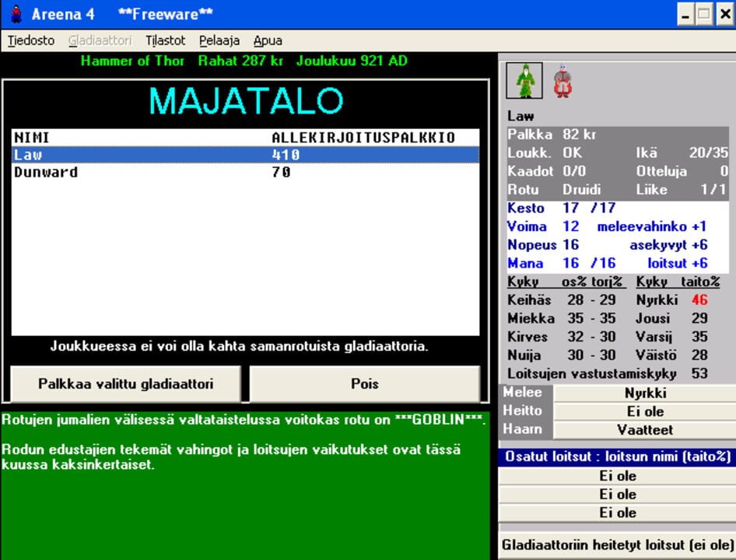Click the 410 signing fee value
The image size is (736, 560).
pos(286,155)
